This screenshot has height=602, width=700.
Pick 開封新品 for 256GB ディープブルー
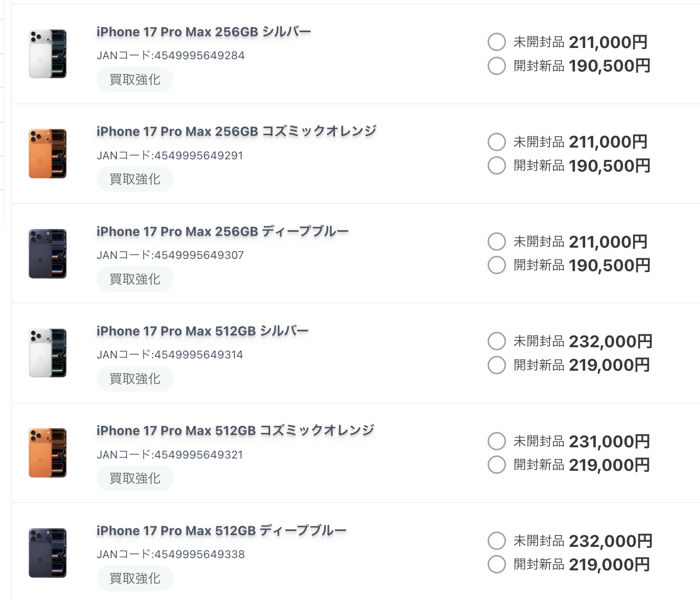497,265
